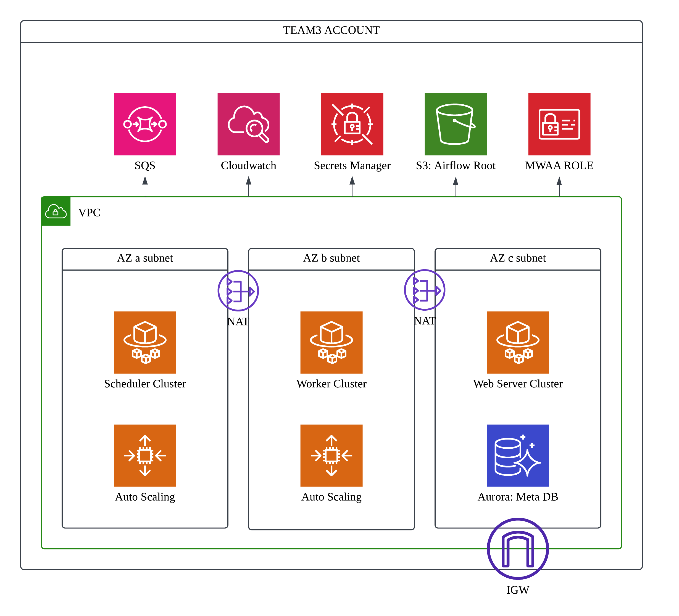
Task: Select the Auto Scaling icon in AZ a subnet
Action: pyautogui.click(x=145, y=455)
